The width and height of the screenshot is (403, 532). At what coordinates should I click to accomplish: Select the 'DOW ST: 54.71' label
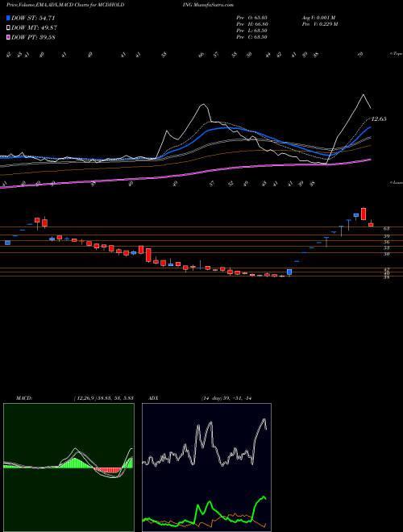pyautogui.click(x=33, y=18)
